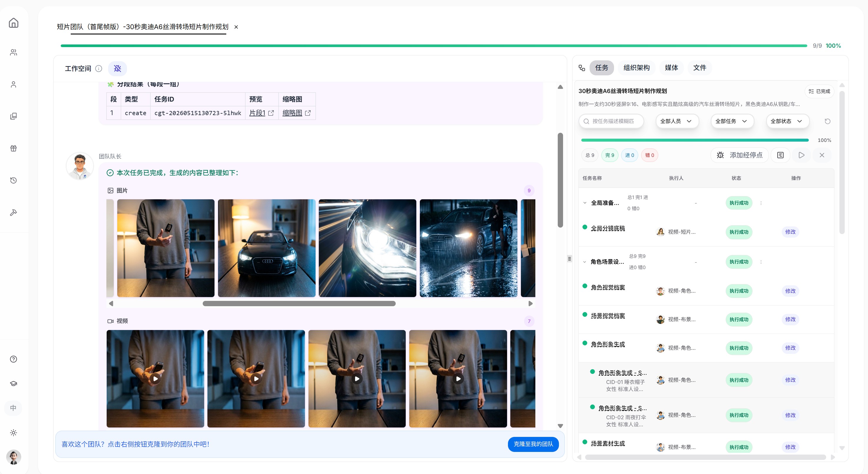Click the play run button in task toolbar
This screenshot has height=474, width=868.
[802, 155]
